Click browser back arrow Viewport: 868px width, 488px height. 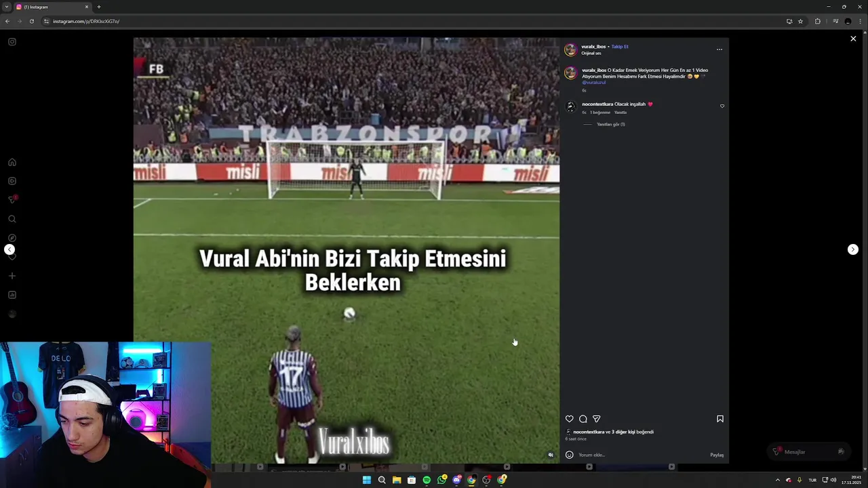[x=7, y=21]
